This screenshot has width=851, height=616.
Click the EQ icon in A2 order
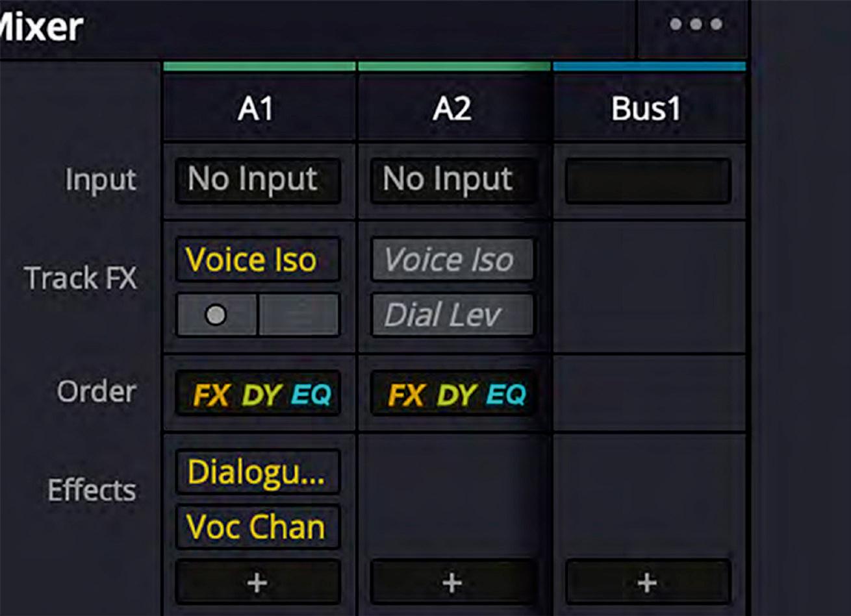click(x=506, y=394)
